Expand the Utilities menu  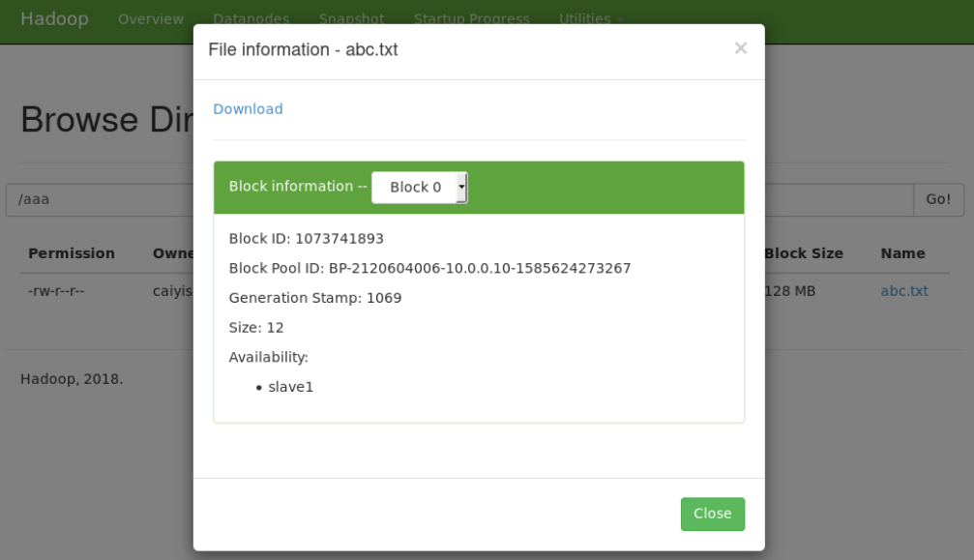pyautogui.click(x=590, y=19)
